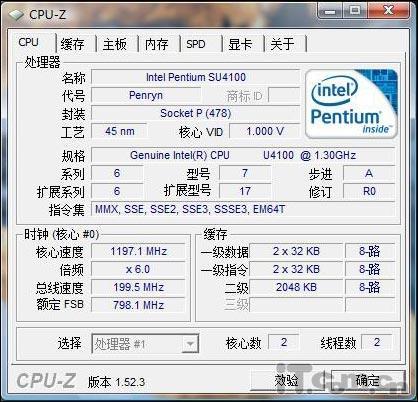Click the 型号 value 7
This screenshot has height=402, width=418.
click(x=245, y=173)
